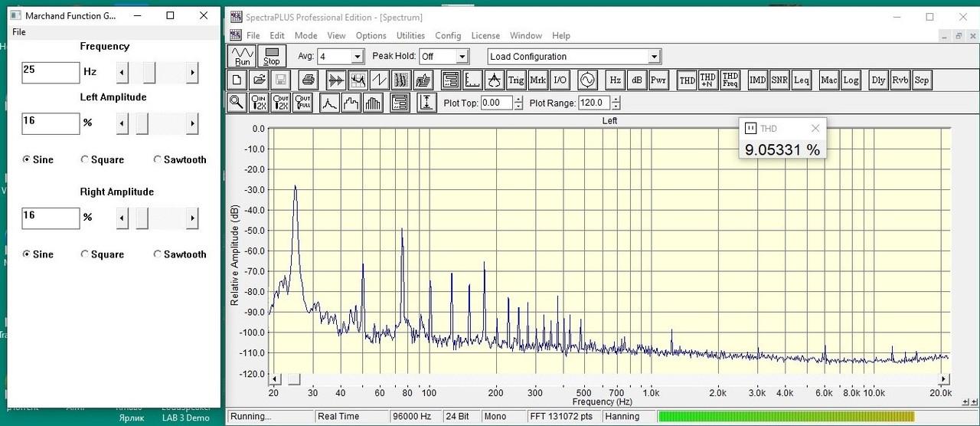Click the Run analyzer button
This screenshot has height=426, width=980.
pos(242,56)
